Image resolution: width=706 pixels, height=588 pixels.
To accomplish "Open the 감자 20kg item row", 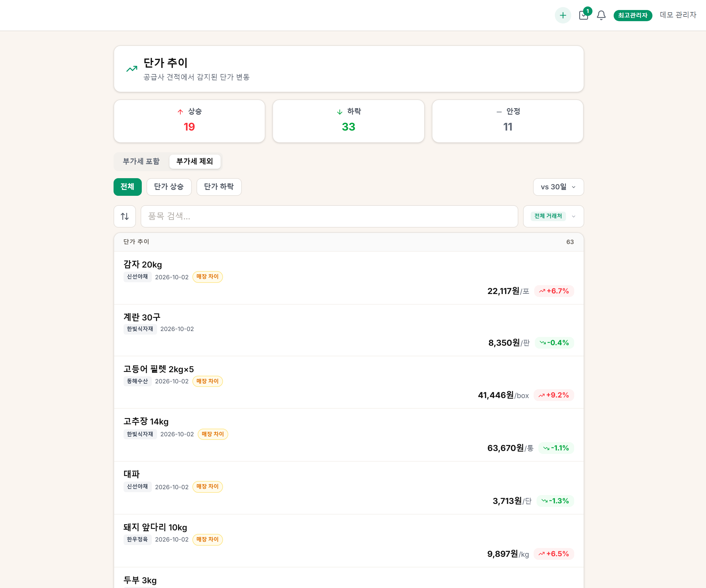I will [349, 278].
